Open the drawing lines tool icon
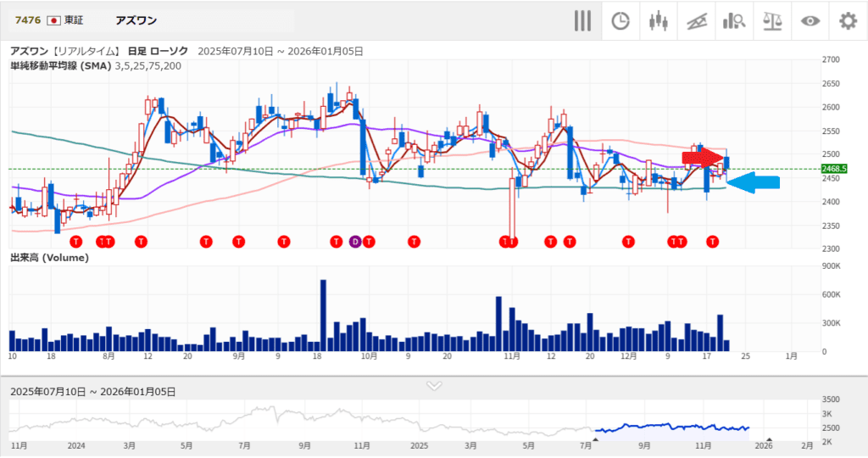The image size is (868, 458). [x=697, y=21]
